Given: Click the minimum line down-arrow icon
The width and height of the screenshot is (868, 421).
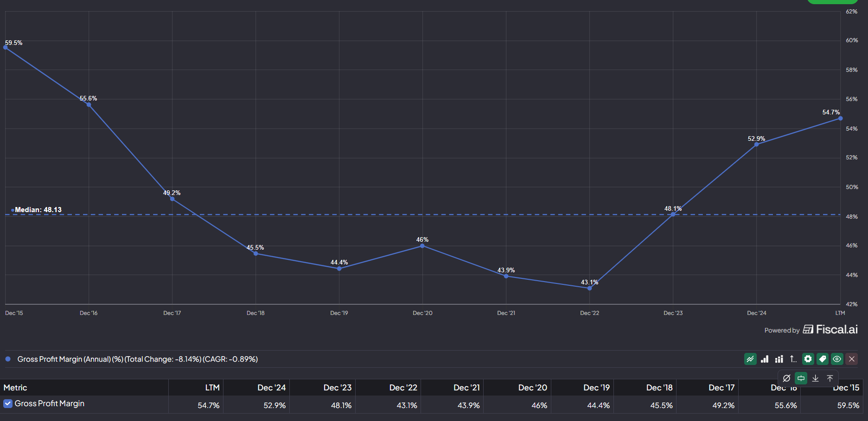Looking at the screenshot, I should pyautogui.click(x=815, y=378).
